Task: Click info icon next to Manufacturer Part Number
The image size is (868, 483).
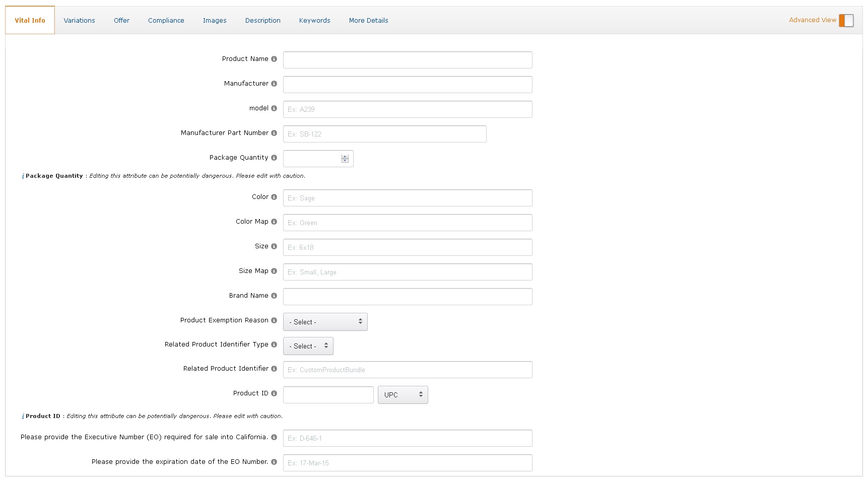Action: coord(274,133)
